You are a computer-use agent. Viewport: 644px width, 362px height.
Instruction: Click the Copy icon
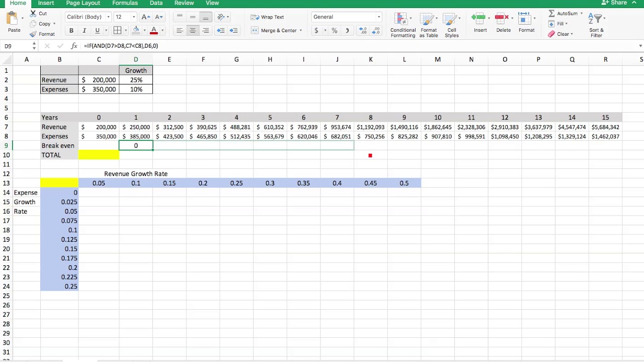33,24
